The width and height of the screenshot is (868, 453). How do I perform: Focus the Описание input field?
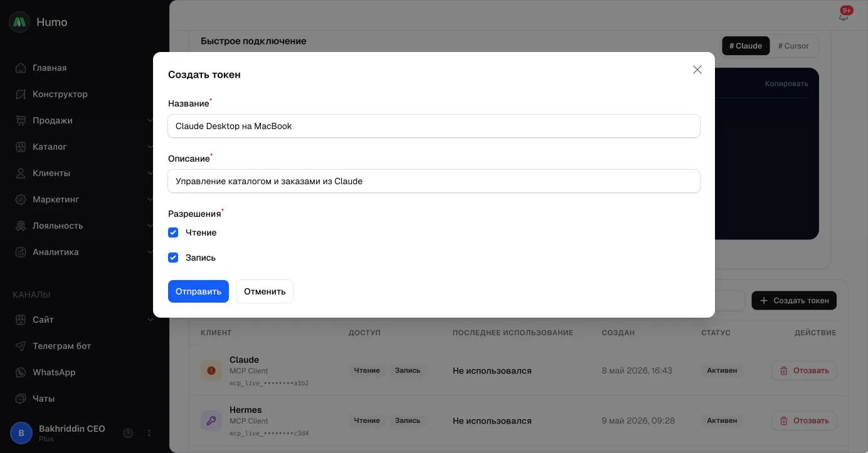click(434, 181)
